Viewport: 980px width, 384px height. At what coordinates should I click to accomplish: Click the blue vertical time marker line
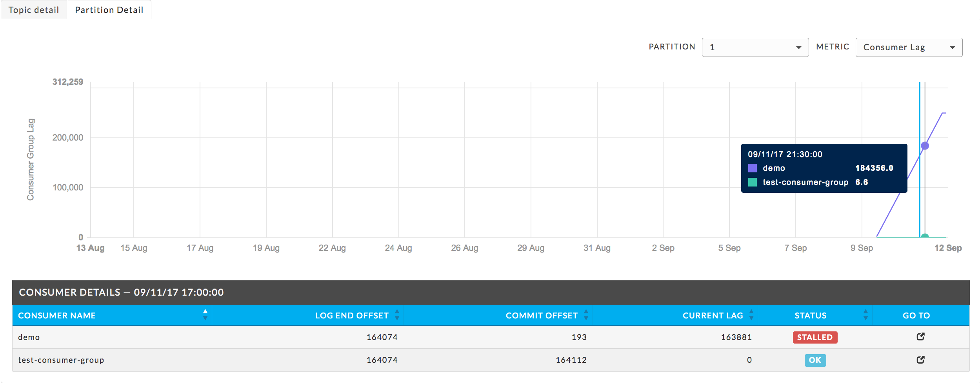click(919, 159)
